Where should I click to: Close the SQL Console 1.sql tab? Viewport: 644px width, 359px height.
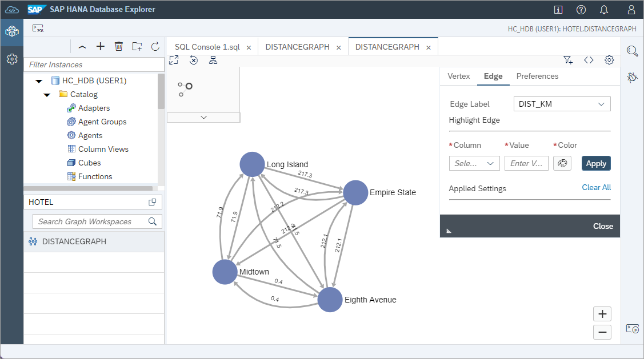pyautogui.click(x=249, y=47)
